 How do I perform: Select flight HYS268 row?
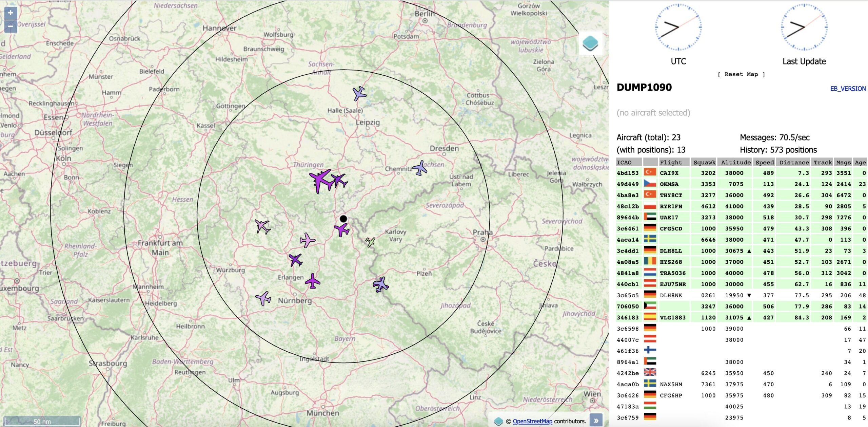[741, 262]
